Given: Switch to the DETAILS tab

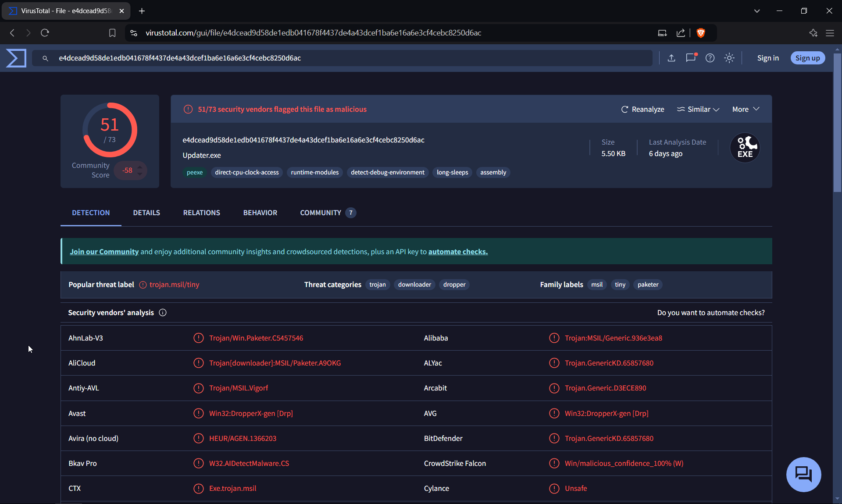Looking at the screenshot, I should 146,213.
